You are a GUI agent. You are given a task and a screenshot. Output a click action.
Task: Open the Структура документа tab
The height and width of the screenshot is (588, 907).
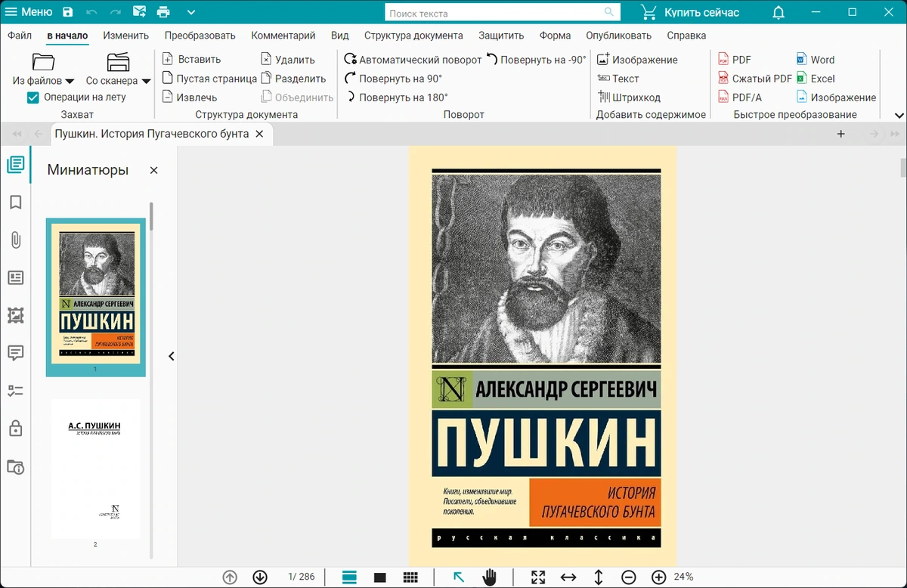tap(413, 35)
